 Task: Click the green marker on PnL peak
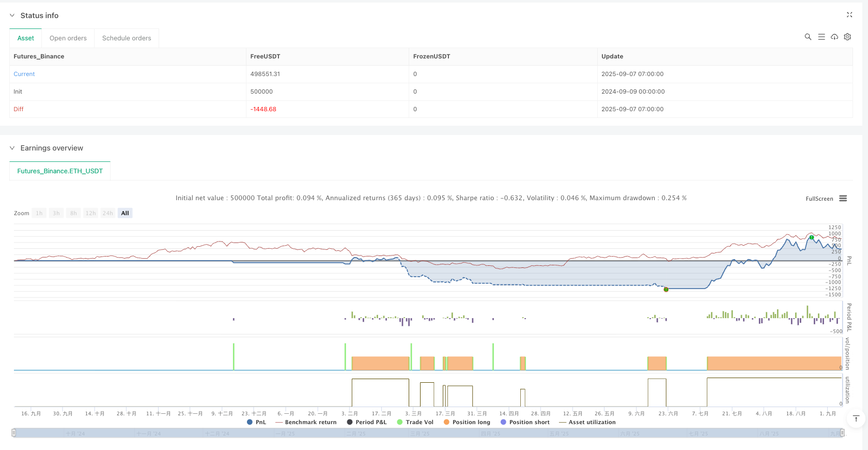click(812, 237)
